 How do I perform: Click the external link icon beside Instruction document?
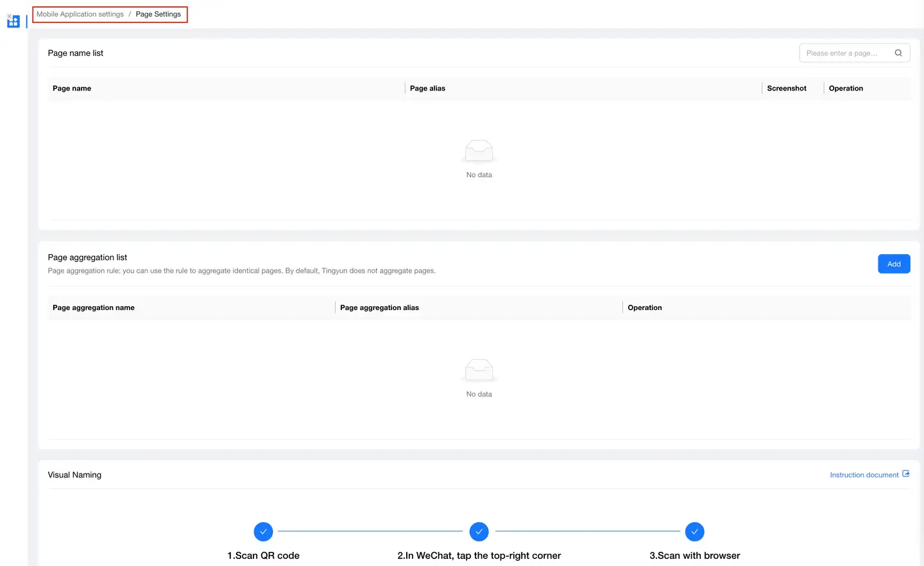pos(906,474)
